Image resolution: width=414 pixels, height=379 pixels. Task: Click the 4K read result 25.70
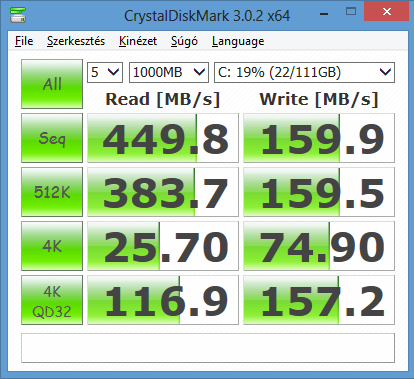[x=163, y=246]
